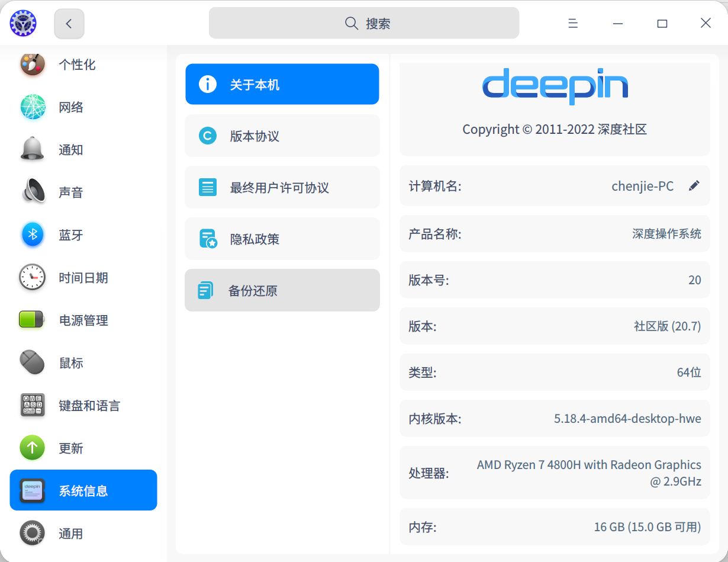Image resolution: width=728 pixels, height=562 pixels.
Task: Select the 关于本机 About tab
Action: [x=282, y=85]
